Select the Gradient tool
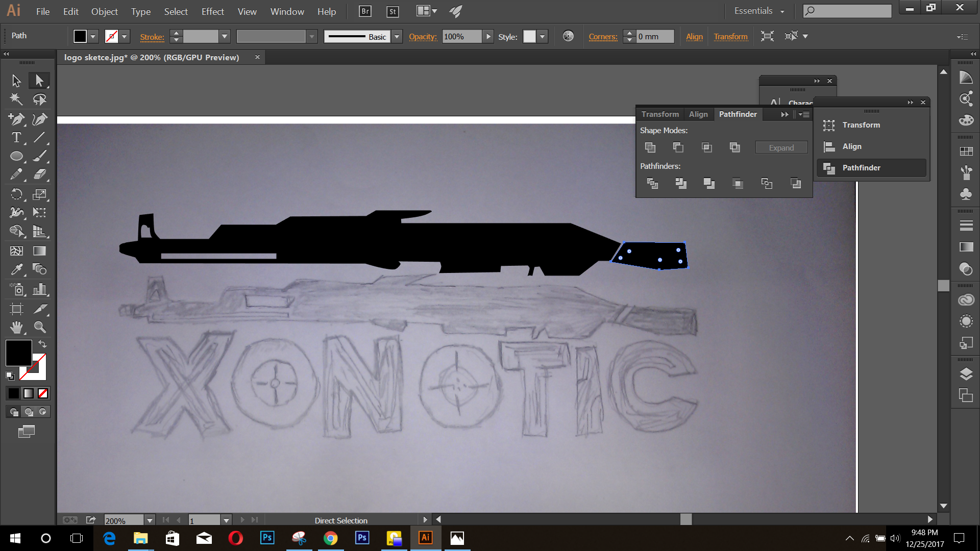The image size is (980, 551). point(39,251)
